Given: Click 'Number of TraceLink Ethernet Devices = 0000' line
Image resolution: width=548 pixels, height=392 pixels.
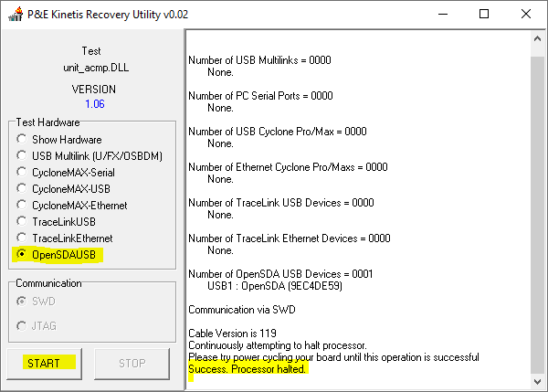Looking at the screenshot, I should coord(290,238).
